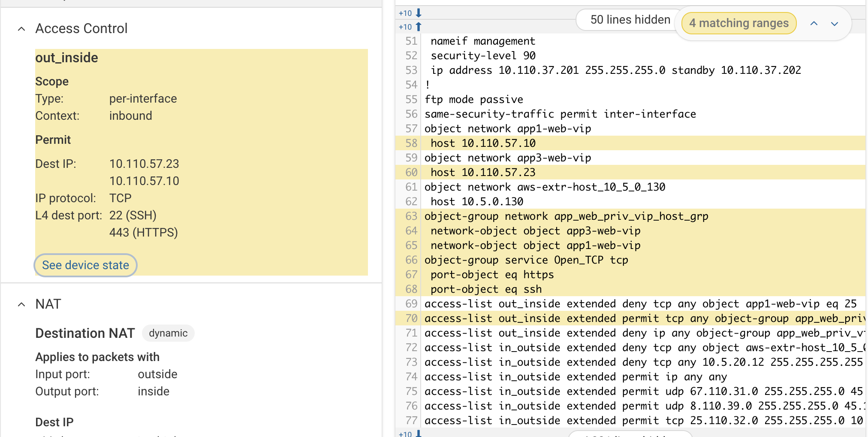Collapse the NAT section chevron
The width and height of the screenshot is (868, 437).
pyautogui.click(x=21, y=304)
